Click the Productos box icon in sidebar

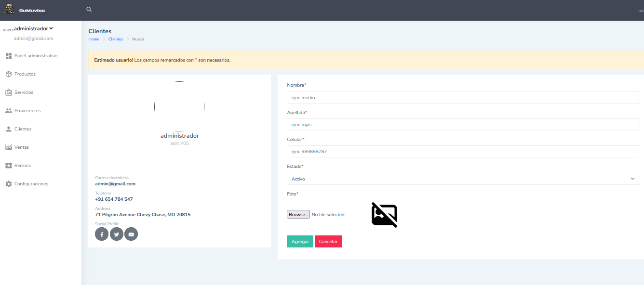point(9,74)
